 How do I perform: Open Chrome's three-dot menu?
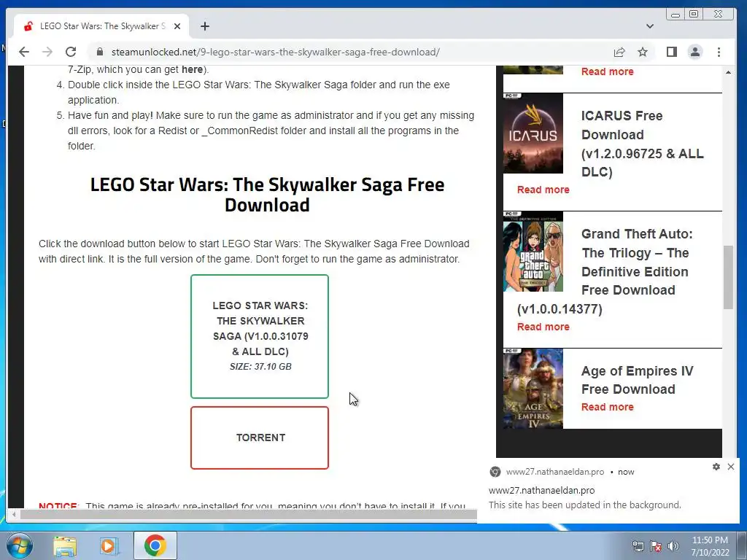pyautogui.click(x=719, y=52)
